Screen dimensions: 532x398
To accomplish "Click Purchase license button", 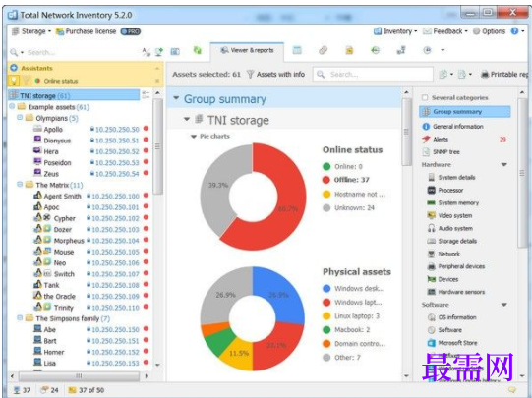I will [87, 31].
